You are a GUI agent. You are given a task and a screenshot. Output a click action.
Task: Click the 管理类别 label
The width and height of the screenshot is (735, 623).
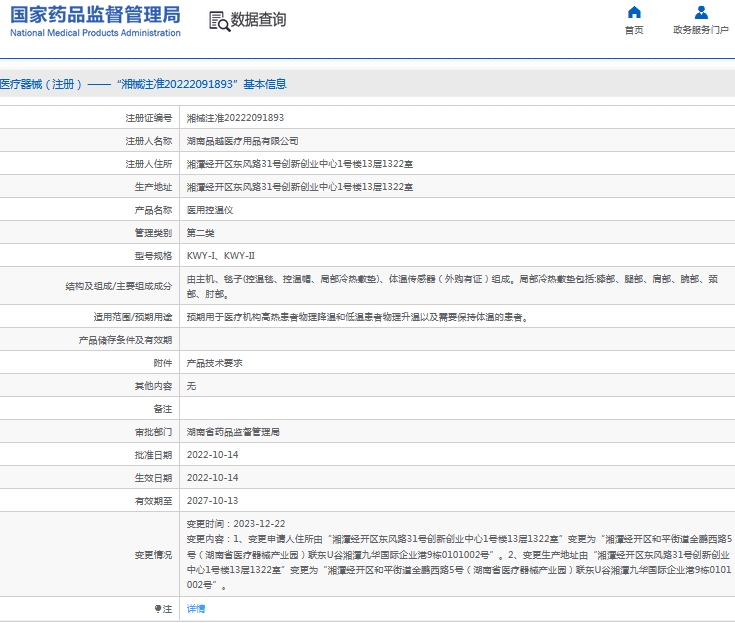click(x=153, y=233)
